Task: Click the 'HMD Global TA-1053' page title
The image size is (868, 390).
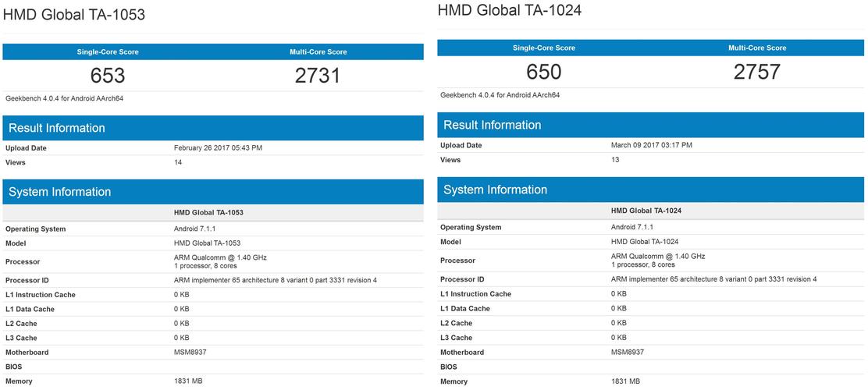Action: pyautogui.click(x=74, y=15)
